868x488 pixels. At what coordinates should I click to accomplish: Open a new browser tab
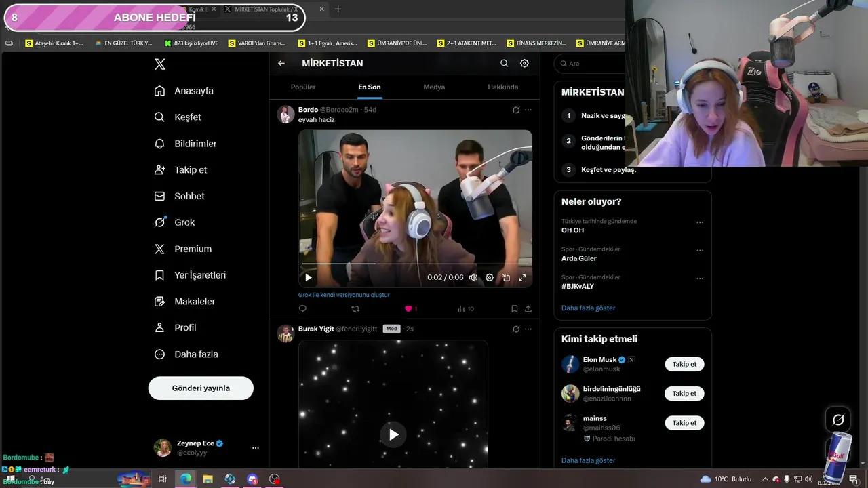pos(338,9)
